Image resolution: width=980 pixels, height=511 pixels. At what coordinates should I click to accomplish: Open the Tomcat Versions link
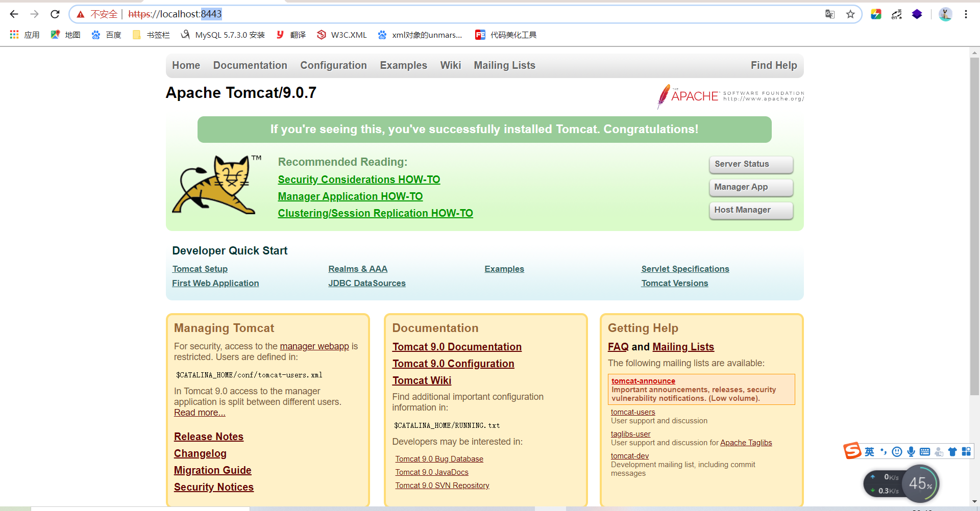pyautogui.click(x=675, y=283)
